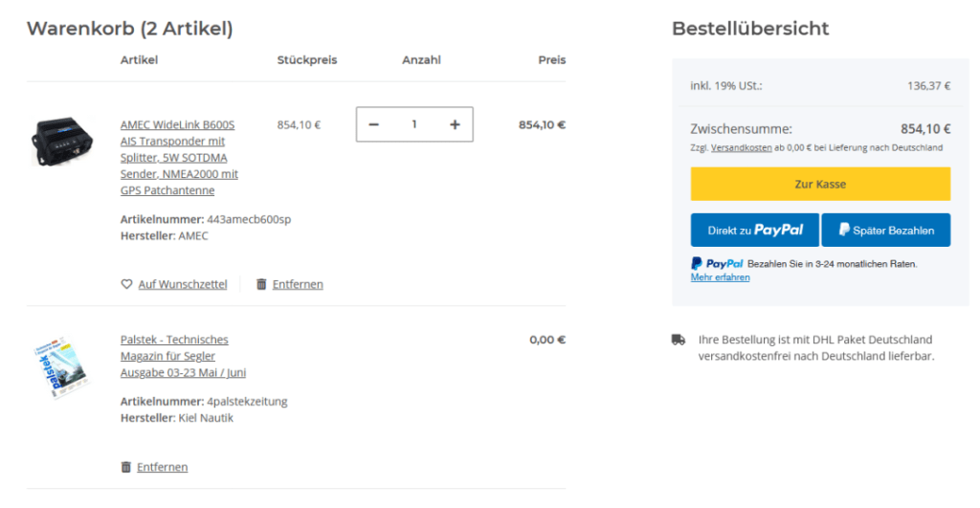Decrease quantity with the minus button

pos(374,124)
